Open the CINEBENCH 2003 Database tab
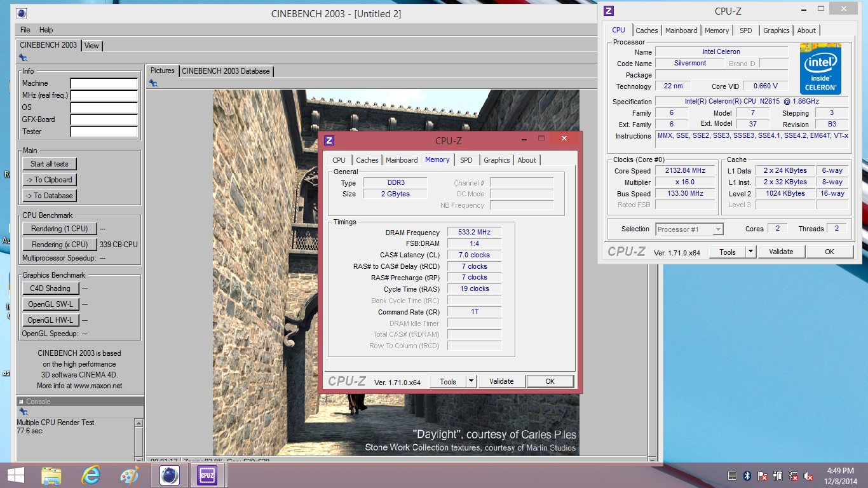Screen dimensions: 868x488 point(226,71)
